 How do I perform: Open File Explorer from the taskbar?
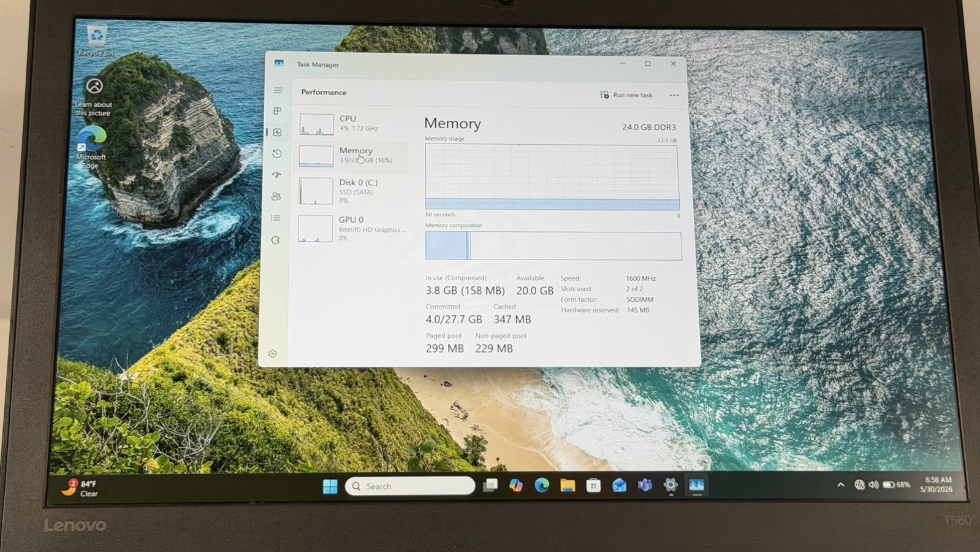568,486
